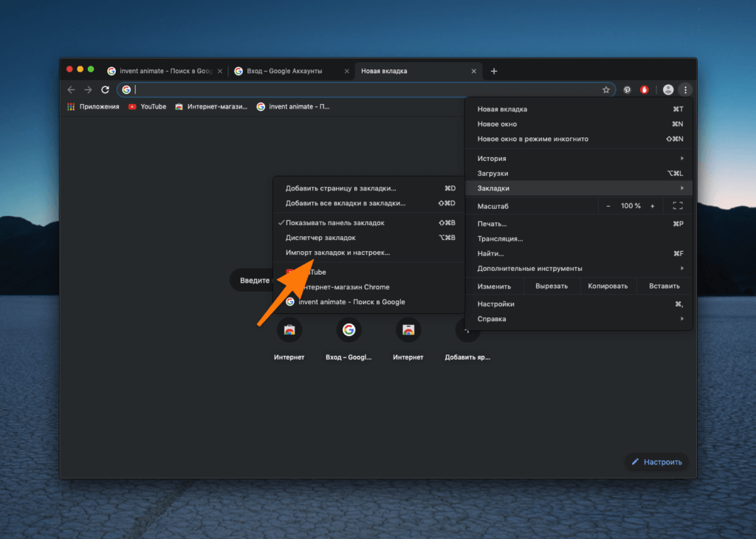Click Вырезать in edit row

[551, 286]
